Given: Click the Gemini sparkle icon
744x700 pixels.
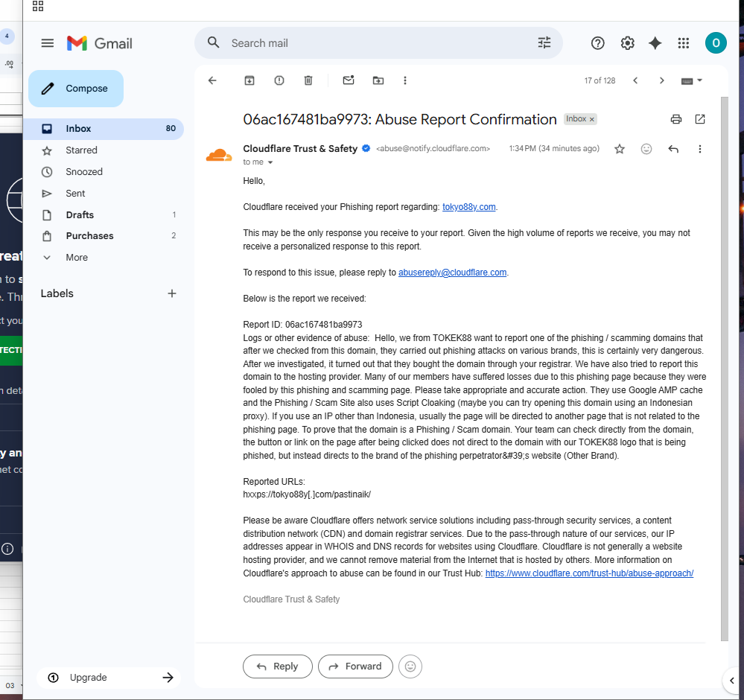Looking at the screenshot, I should click(x=655, y=43).
